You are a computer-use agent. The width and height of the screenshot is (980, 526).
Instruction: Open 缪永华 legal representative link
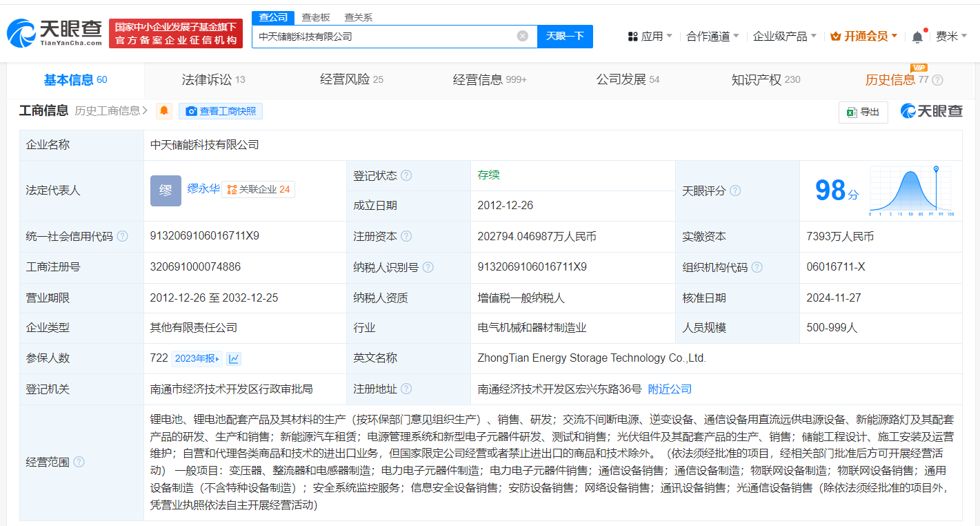[203, 188]
